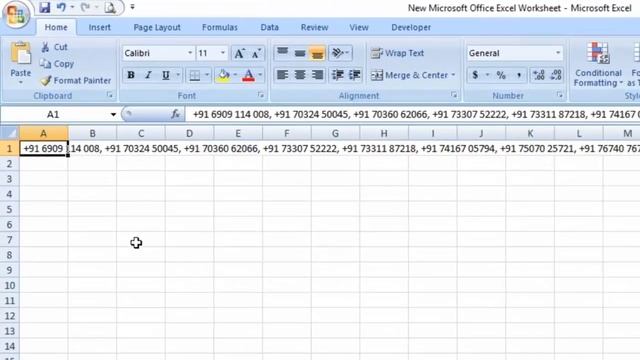Align text right

317,75
